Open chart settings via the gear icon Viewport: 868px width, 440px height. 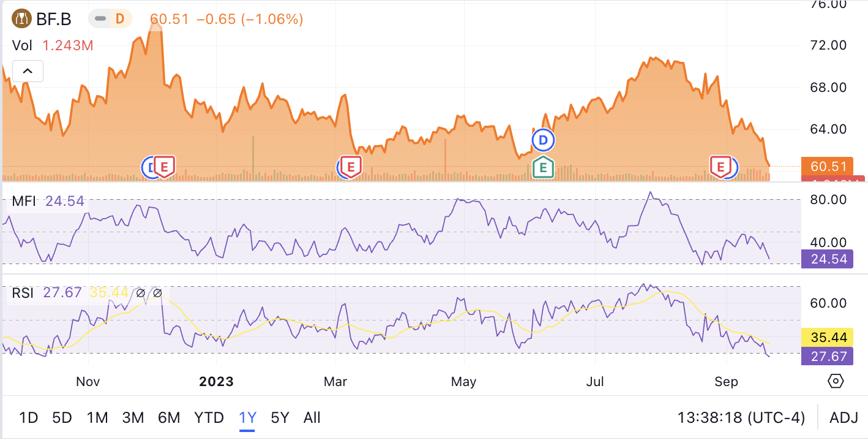[x=836, y=381]
